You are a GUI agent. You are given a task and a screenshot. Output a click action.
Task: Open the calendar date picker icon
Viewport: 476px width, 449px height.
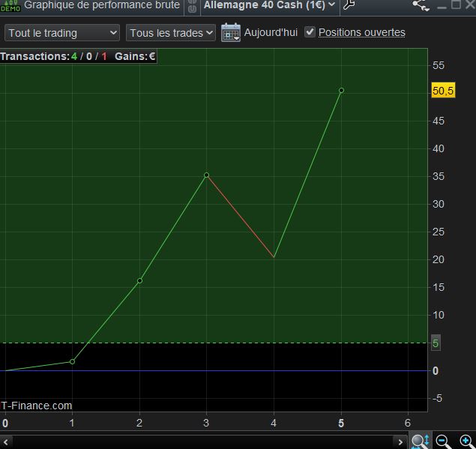click(231, 33)
